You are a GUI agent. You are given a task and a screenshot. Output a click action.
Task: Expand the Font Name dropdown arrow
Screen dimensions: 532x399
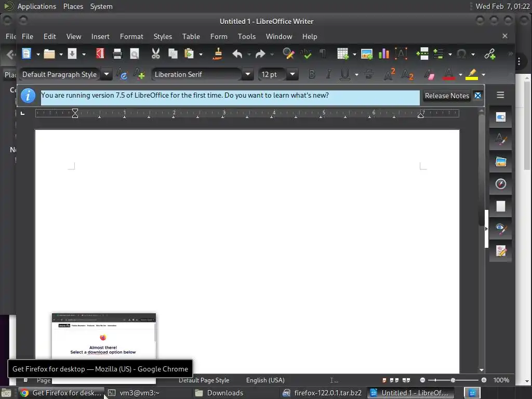(248, 74)
